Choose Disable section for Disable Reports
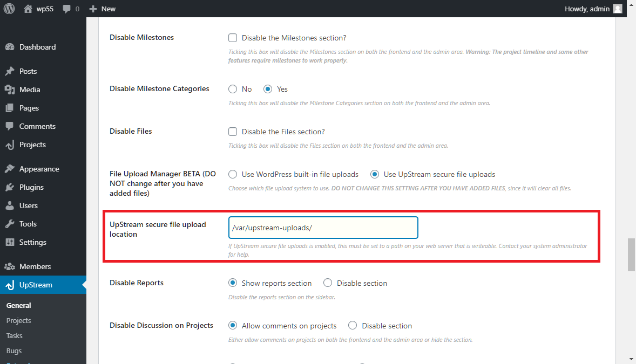Viewport: 636px width, 364px height. click(328, 283)
